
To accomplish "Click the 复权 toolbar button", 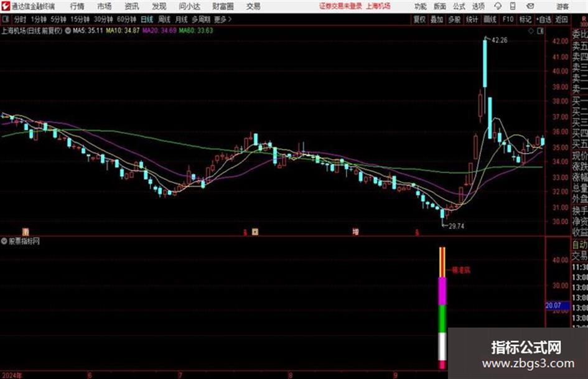I will point(419,19).
